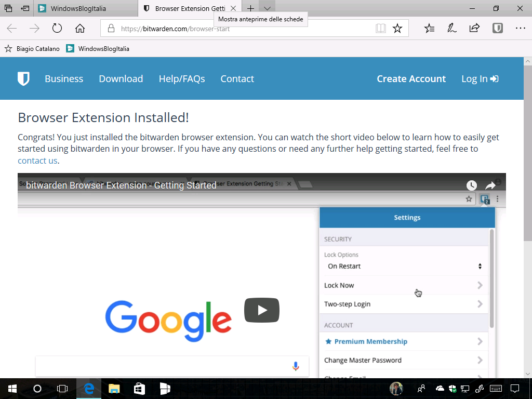Image resolution: width=532 pixels, height=399 pixels.
Task: Open the Contact page
Action: [x=237, y=79]
